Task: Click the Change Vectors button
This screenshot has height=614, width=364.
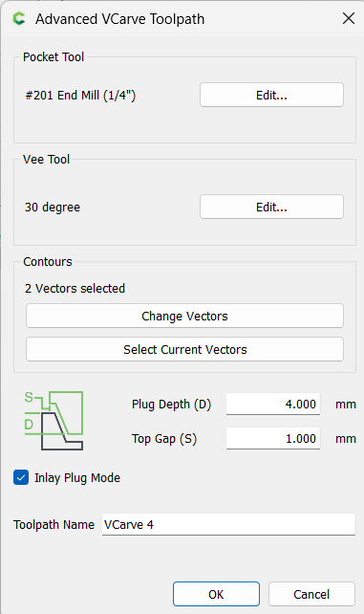Action: (184, 316)
